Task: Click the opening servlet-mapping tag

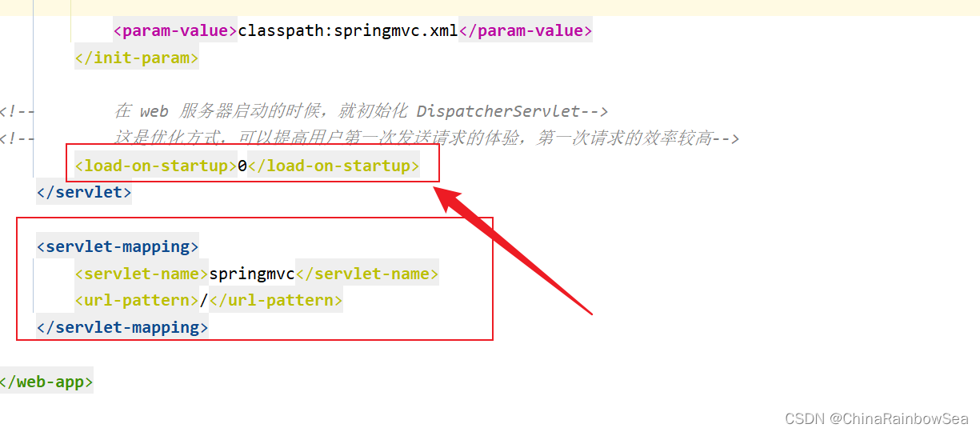Action: (x=118, y=246)
